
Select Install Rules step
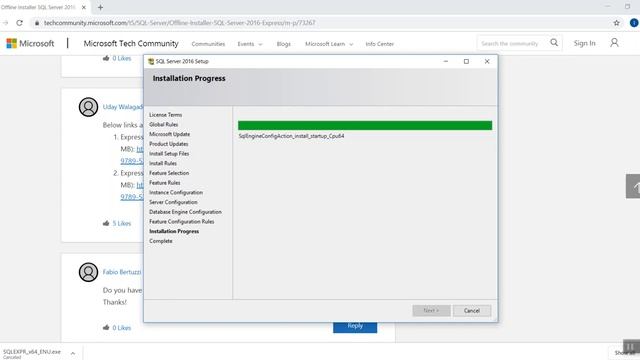(163, 163)
